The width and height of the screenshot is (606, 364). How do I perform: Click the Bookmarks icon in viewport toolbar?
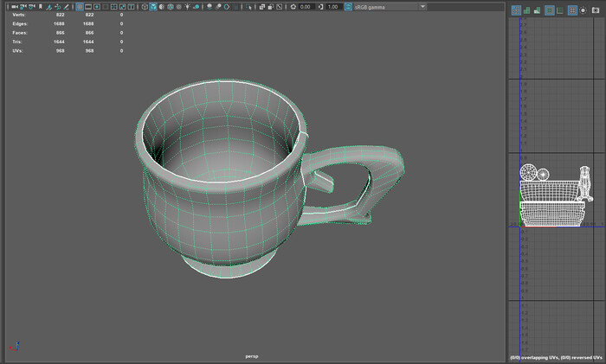(41, 7)
